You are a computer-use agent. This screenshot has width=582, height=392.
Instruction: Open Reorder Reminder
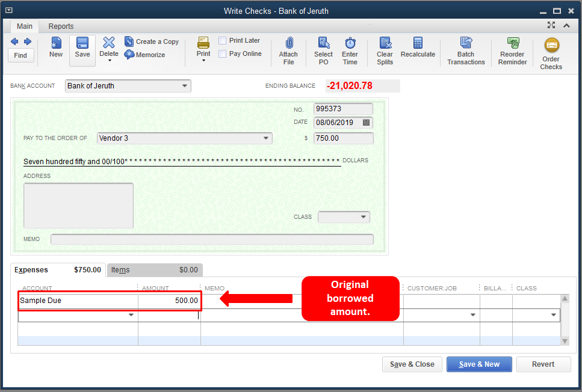pyautogui.click(x=513, y=51)
